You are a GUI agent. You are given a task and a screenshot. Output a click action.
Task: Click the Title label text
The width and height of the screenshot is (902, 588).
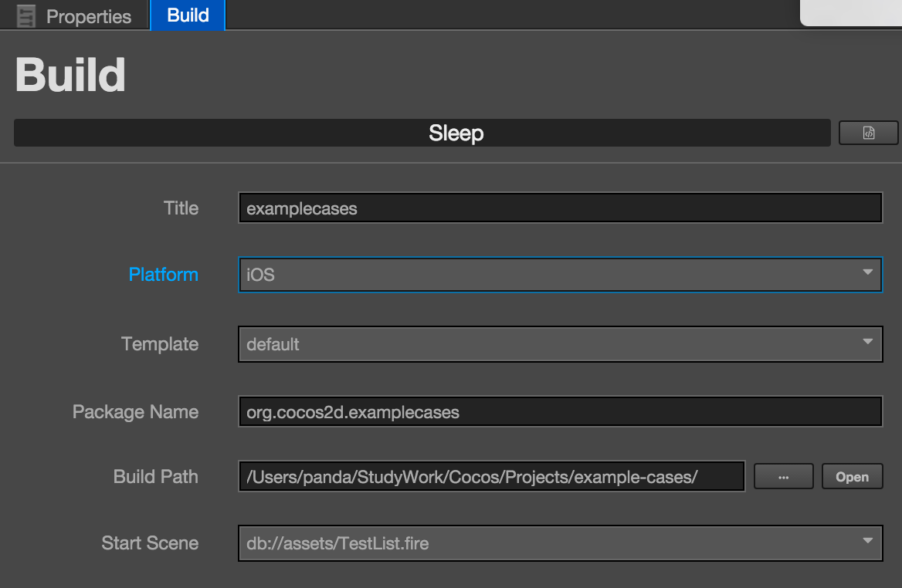(181, 208)
